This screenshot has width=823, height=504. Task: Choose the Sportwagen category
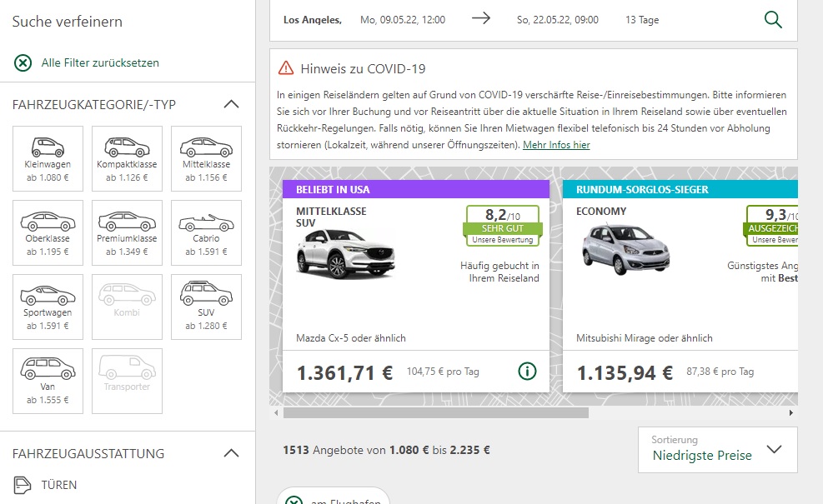coord(48,307)
